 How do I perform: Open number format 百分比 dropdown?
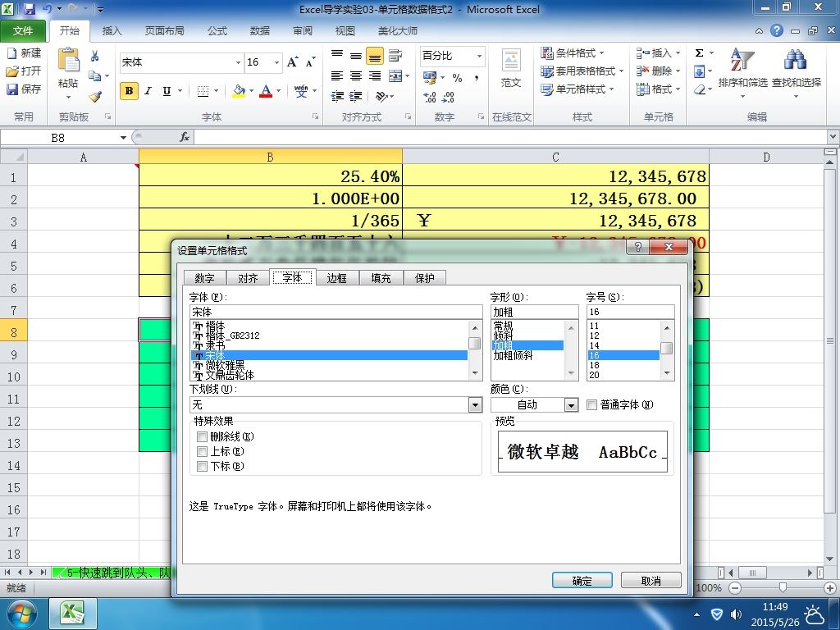pos(479,56)
